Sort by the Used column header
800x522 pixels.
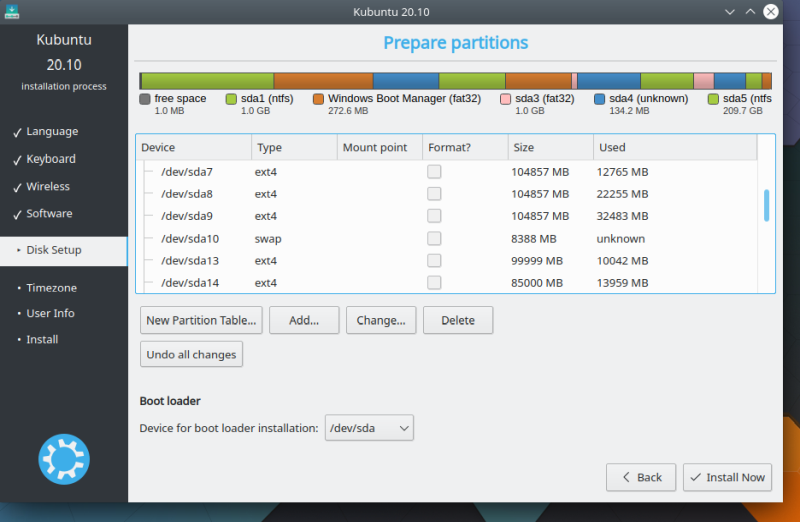pos(675,147)
